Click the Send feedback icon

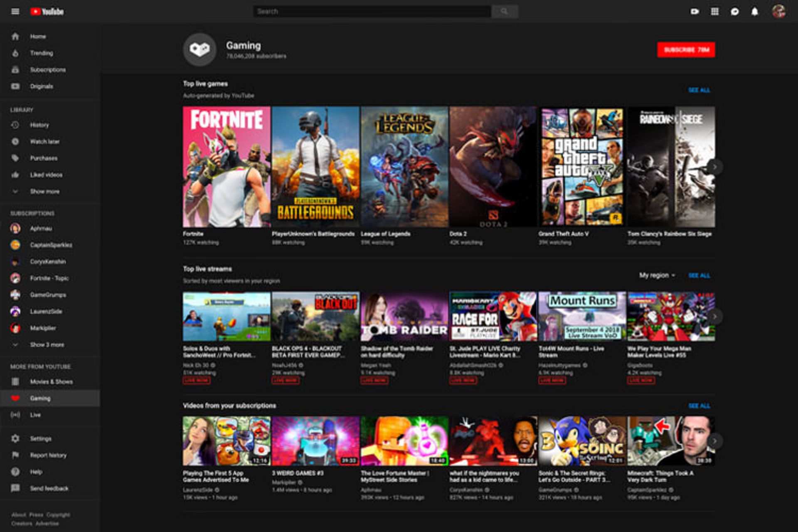[x=15, y=488]
